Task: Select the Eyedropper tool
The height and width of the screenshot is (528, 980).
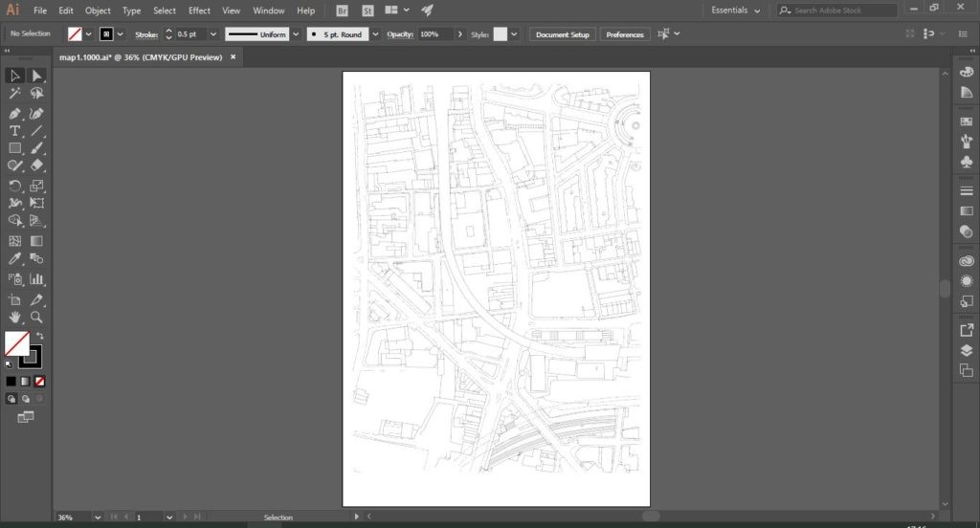Action: coord(14,258)
